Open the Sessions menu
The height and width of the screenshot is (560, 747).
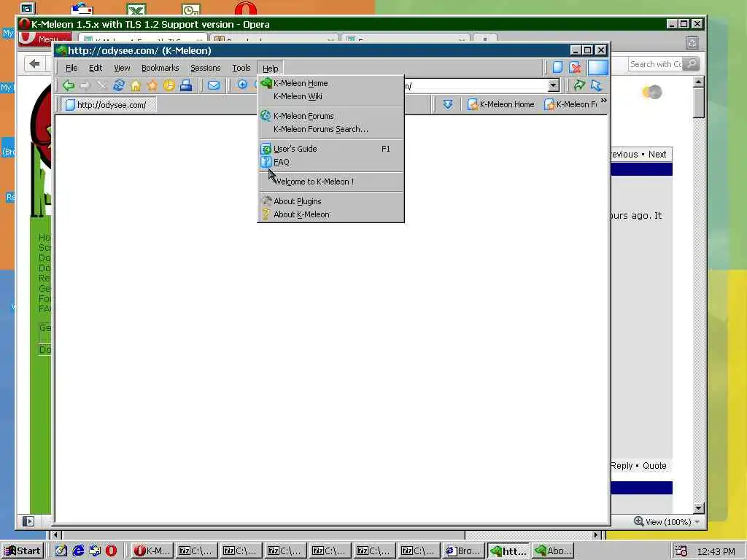[205, 68]
